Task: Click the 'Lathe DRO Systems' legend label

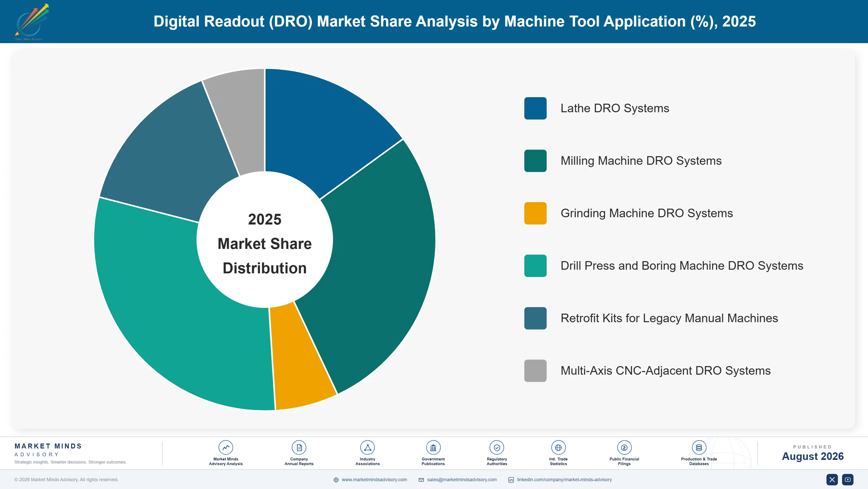Action: point(615,108)
